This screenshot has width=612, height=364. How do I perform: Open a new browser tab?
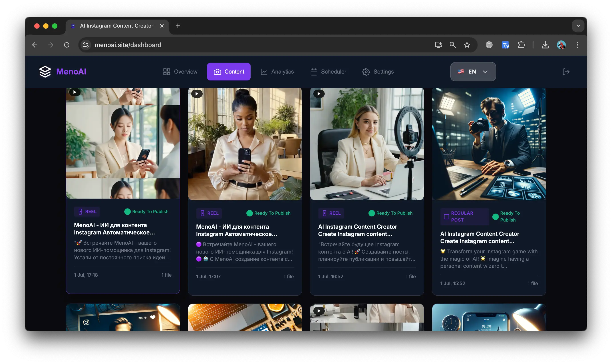(x=178, y=26)
